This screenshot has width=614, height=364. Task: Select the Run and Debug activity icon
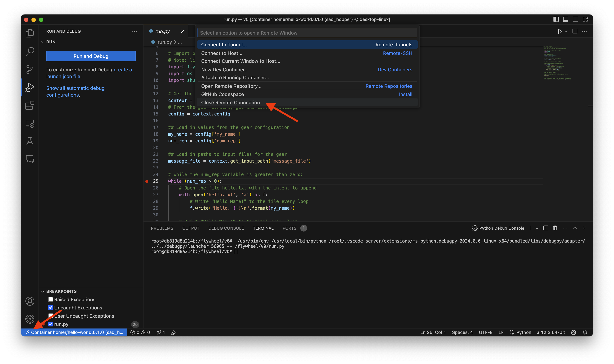[x=30, y=87]
